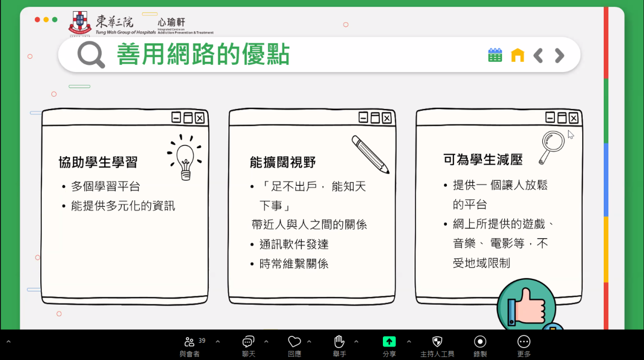Expand the arrow next to 舉手
This screenshot has height=360, width=644.
tap(356, 342)
